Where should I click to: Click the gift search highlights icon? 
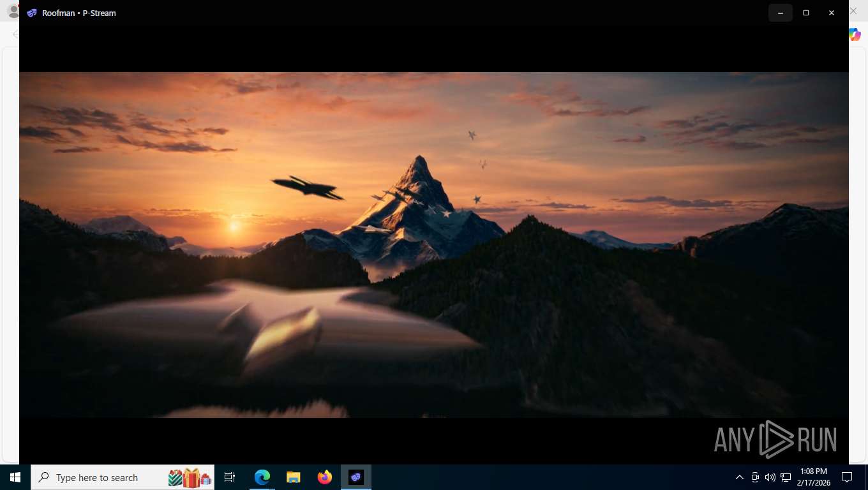(x=190, y=477)
